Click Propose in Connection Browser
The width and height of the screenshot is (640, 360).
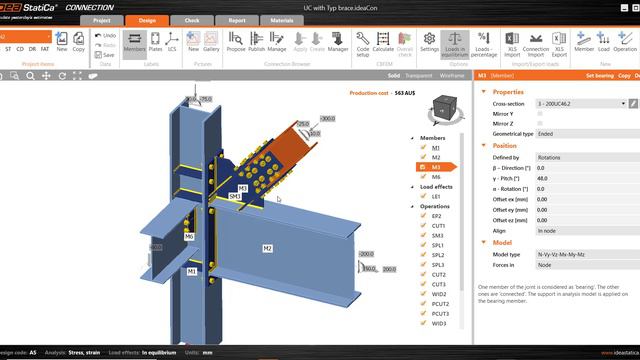coord(236,42)
